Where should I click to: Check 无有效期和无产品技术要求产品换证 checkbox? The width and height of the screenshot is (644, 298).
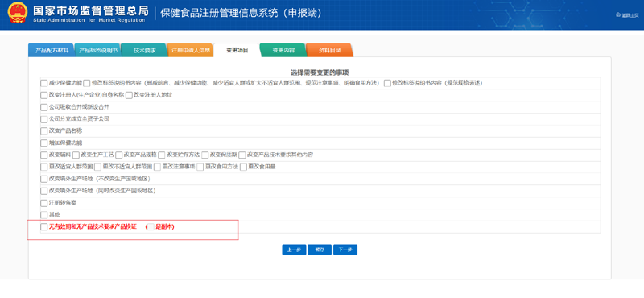tap(44, 227)
